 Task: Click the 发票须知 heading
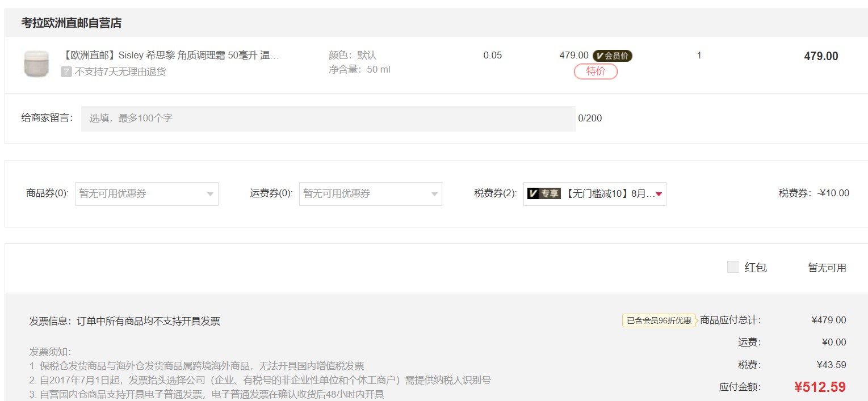[50, 352]
